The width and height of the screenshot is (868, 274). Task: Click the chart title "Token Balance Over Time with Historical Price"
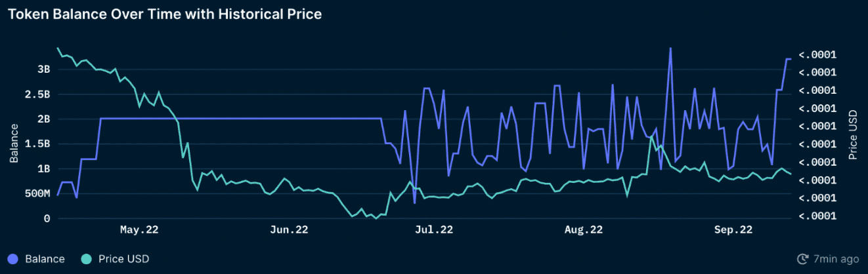(x=165, y=14)
